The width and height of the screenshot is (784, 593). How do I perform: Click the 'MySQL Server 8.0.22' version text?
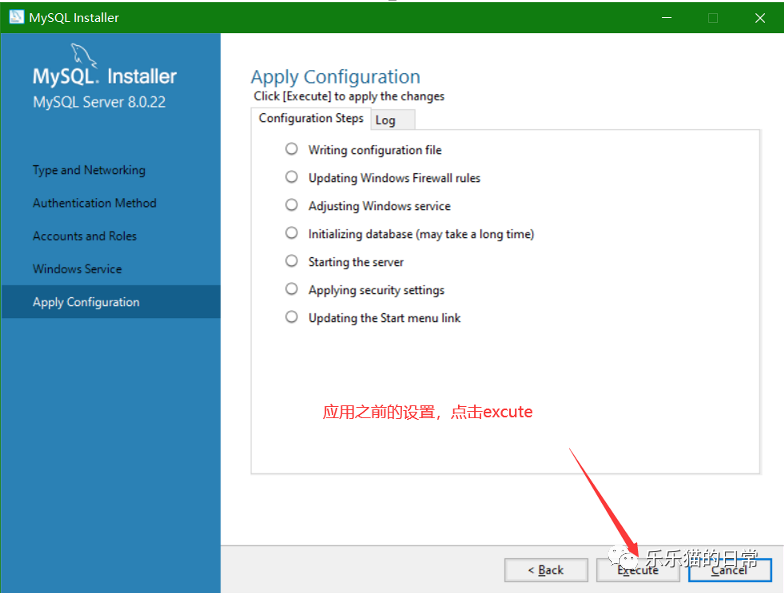pos(99,102)
